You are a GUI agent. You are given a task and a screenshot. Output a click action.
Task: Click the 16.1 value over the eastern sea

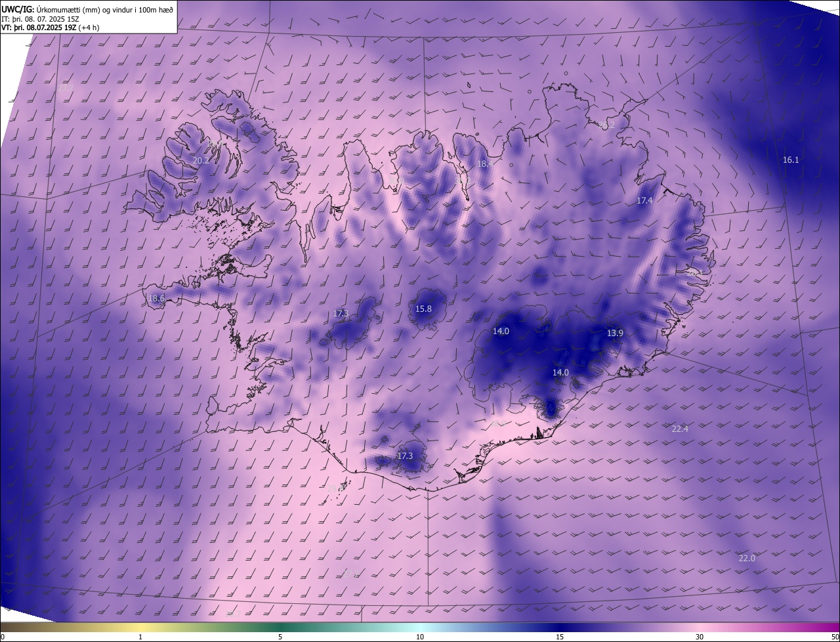point(791,160)
